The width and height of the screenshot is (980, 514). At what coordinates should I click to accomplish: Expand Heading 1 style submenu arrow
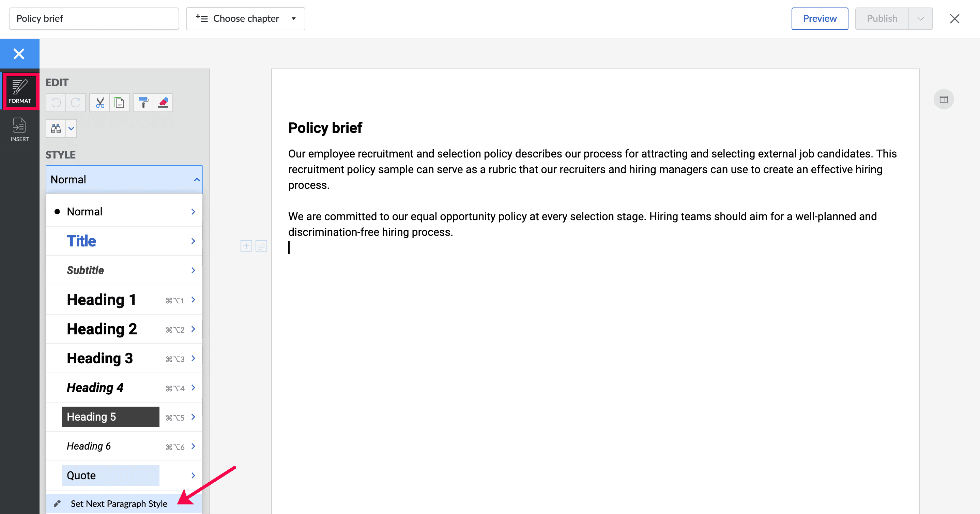click(x=193, y=300)
